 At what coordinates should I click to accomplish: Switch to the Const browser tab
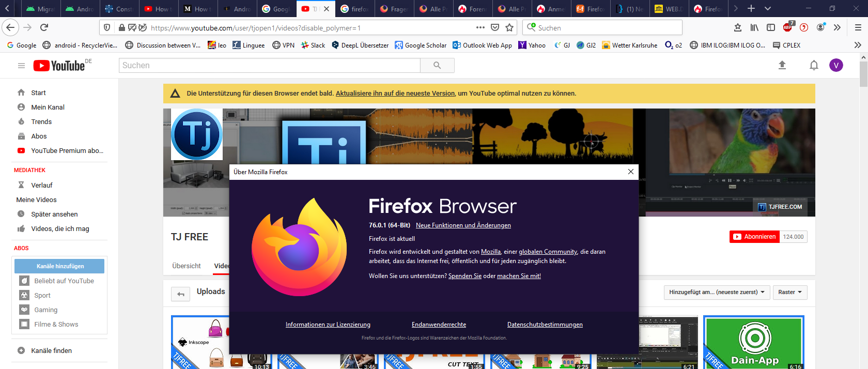119,9
